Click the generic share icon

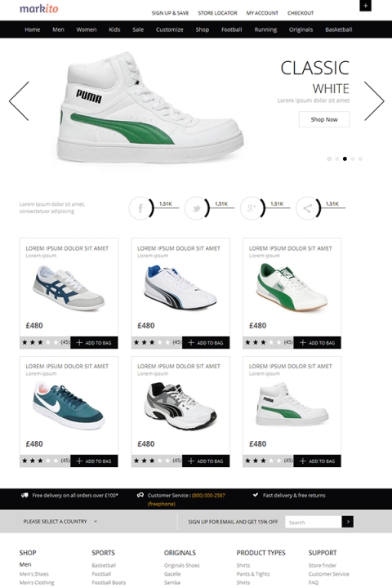click(307, 207)
